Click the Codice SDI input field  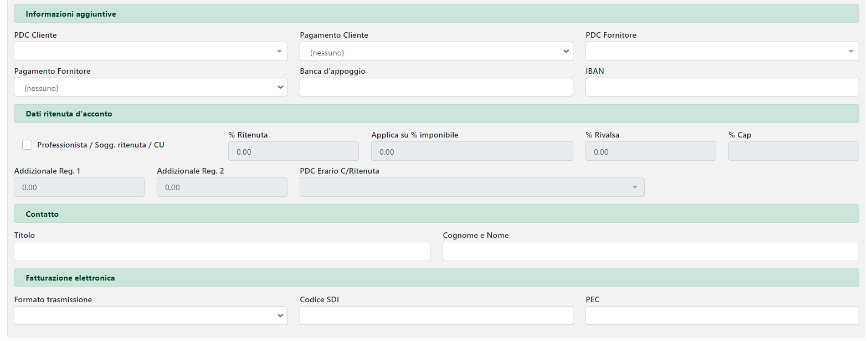tap(436, 315)
